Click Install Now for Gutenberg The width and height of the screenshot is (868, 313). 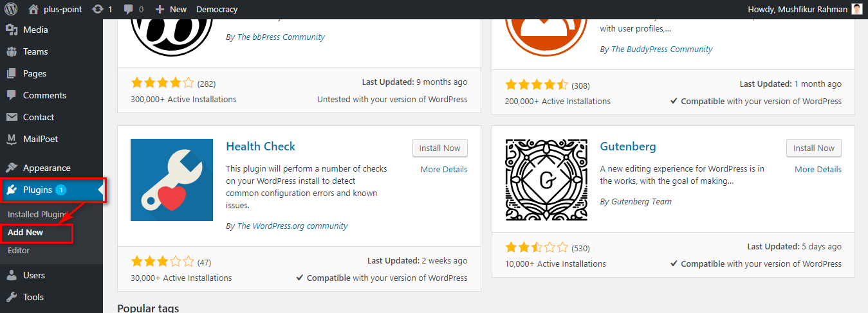click(x=814, y=148)
